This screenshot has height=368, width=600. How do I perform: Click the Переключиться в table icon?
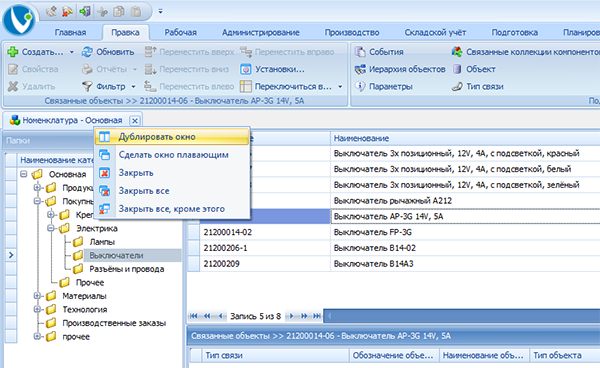246,86
